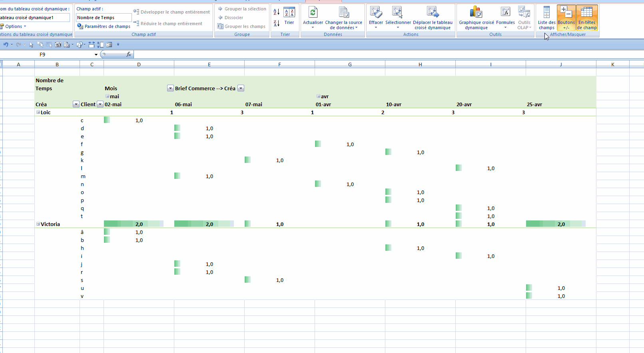
Task: Open the Client field filter dropdown
Action: point(100,104)
